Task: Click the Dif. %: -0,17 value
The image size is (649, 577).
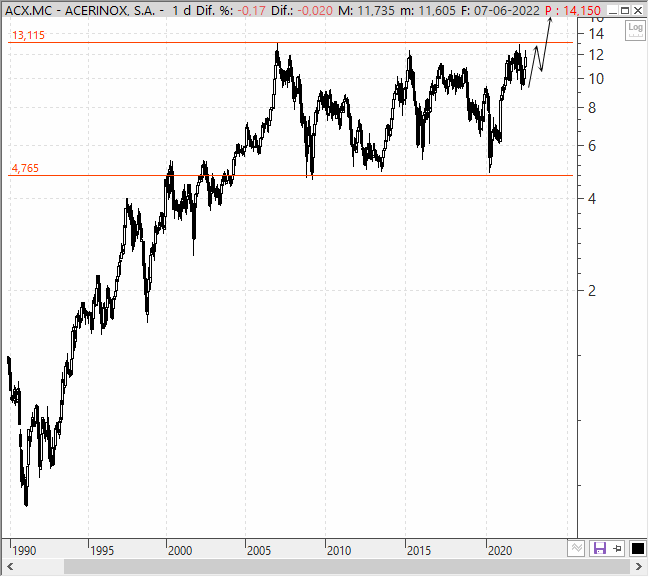Action: 231,10
